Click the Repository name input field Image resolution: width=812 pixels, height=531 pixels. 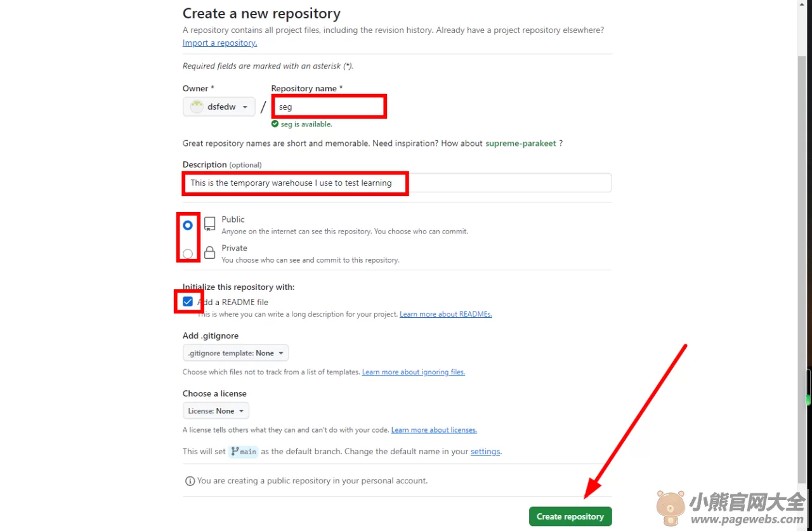click(329, 107)
